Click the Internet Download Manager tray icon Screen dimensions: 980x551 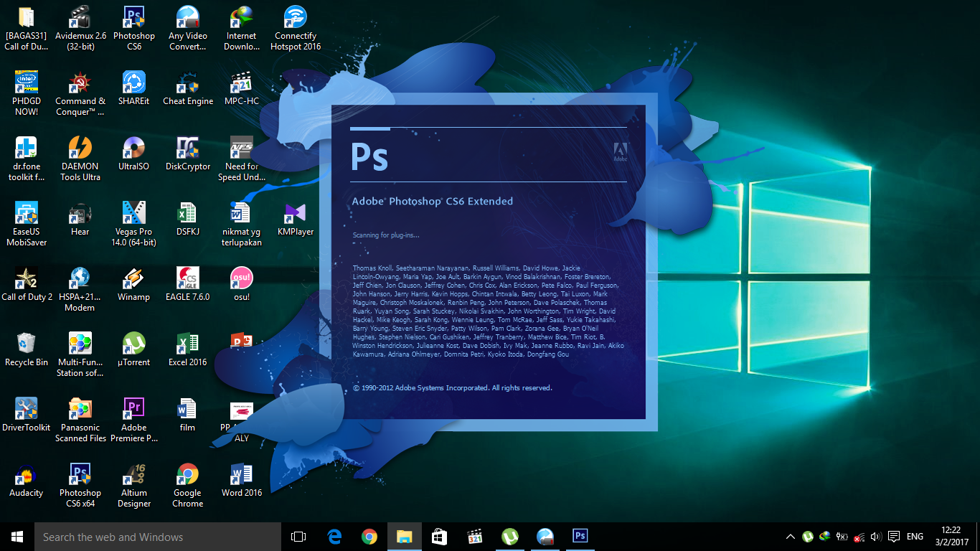(825, 537)
